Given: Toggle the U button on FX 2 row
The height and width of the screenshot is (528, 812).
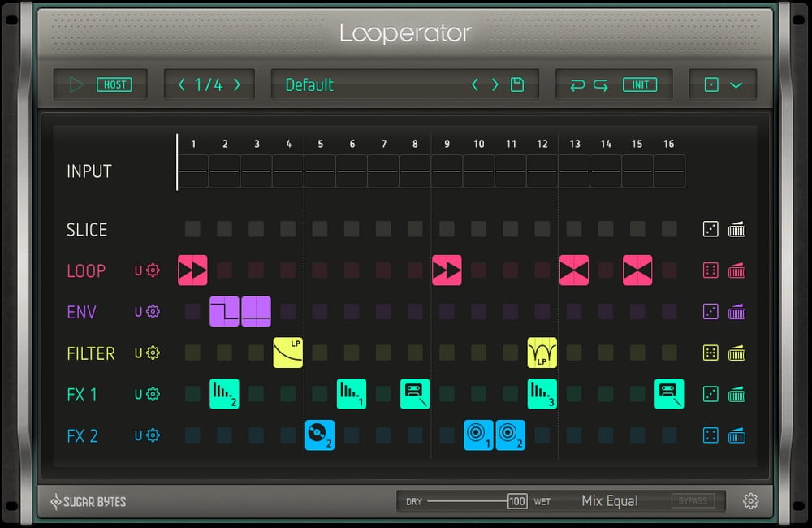Looking at the screenshot, I should tap(138, 435).
